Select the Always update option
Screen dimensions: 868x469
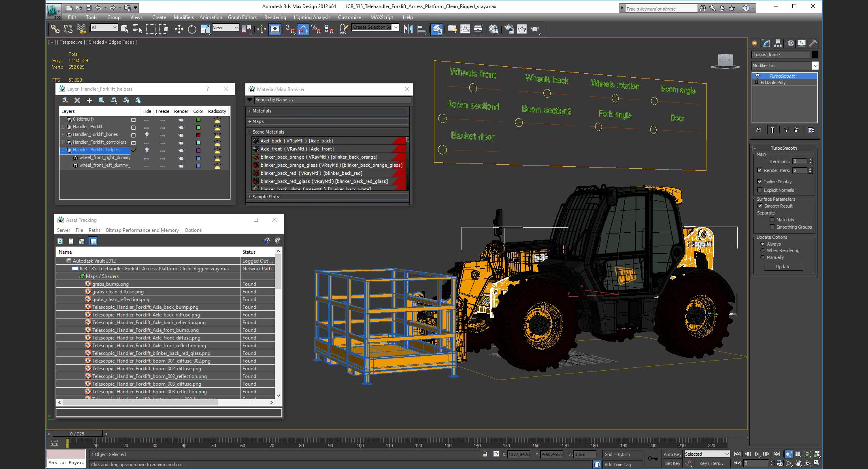point(762,244)
